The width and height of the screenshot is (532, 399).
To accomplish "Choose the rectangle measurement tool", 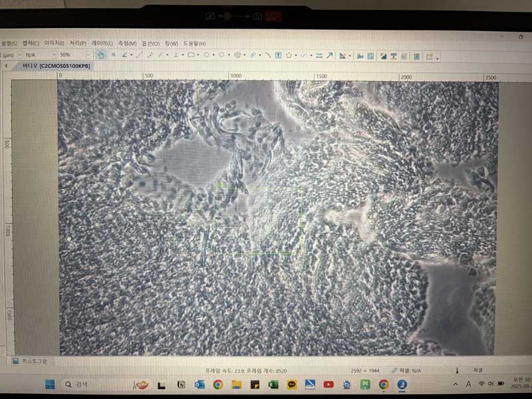I will click(192, 55).
